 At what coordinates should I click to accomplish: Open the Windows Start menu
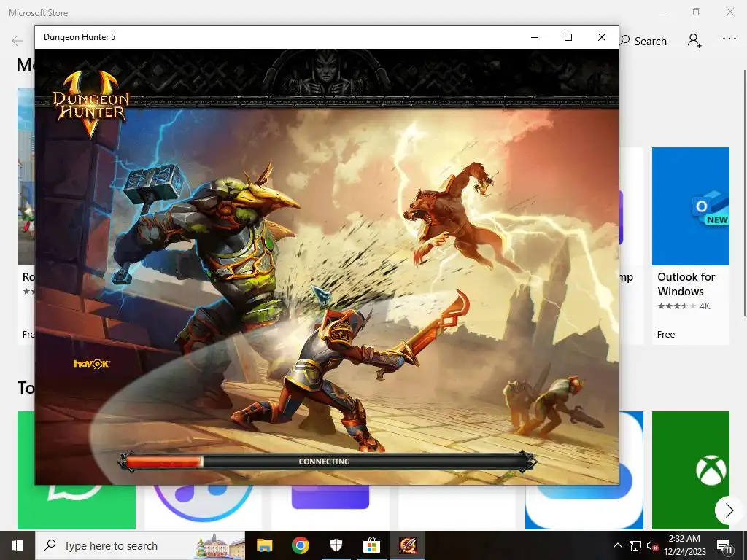(x=18, y=545)
